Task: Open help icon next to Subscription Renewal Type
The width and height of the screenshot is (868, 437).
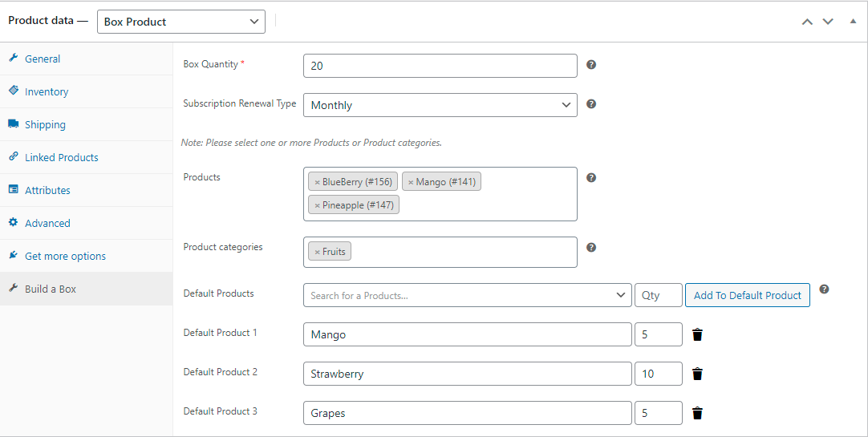Action: pyautogui.click(x=591, y=104)
